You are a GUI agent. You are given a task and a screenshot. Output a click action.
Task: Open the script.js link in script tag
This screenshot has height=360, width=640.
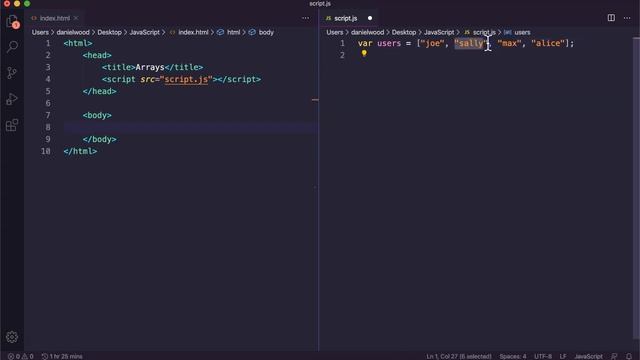(x=186, y=79)
